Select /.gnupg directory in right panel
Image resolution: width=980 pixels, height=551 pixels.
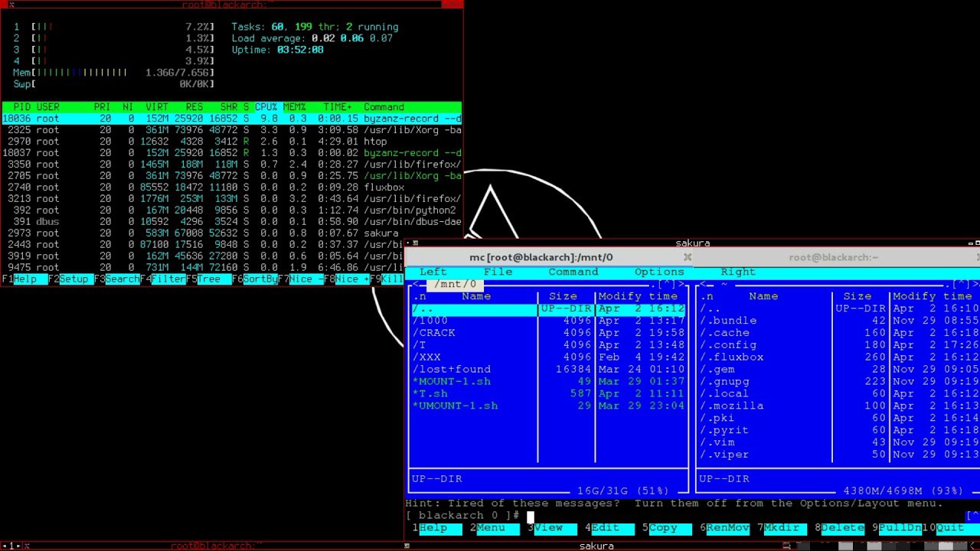tap(839, 382)
